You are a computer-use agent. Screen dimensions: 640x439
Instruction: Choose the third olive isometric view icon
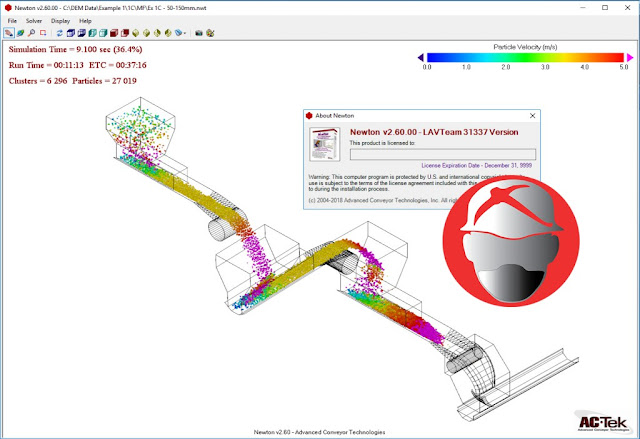[x=157, y=33]
